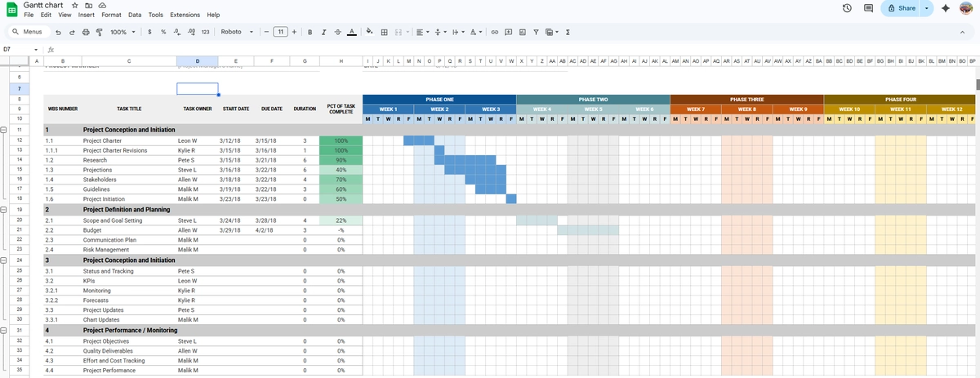Click the Undo icon
Image resolution: width=980 pixels, height=378 pixels.
(59, 32)
